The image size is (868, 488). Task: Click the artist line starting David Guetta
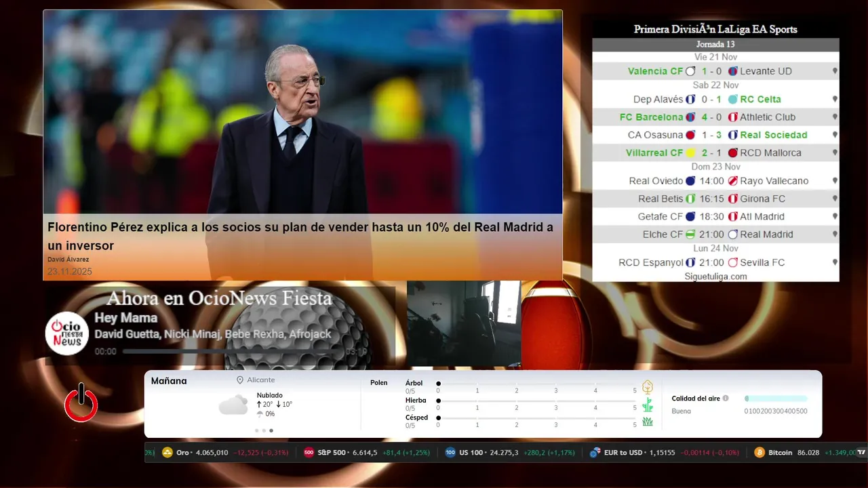coord(213,334)
